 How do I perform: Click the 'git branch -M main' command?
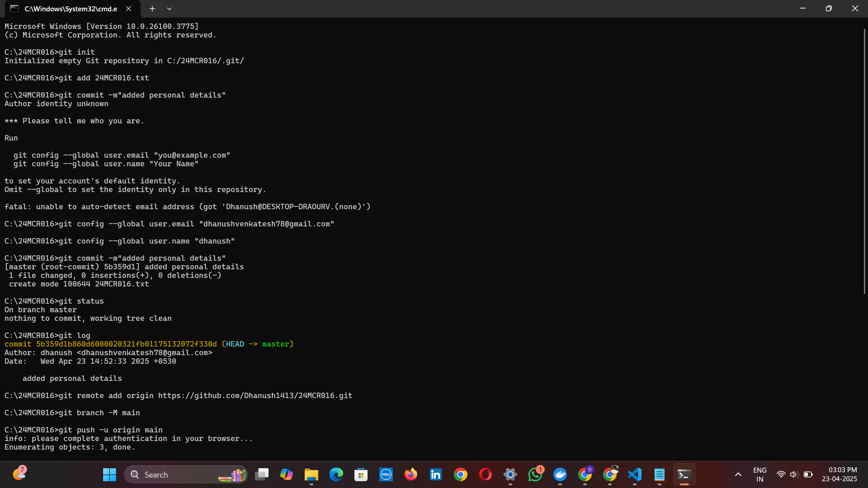pos(99,413)
